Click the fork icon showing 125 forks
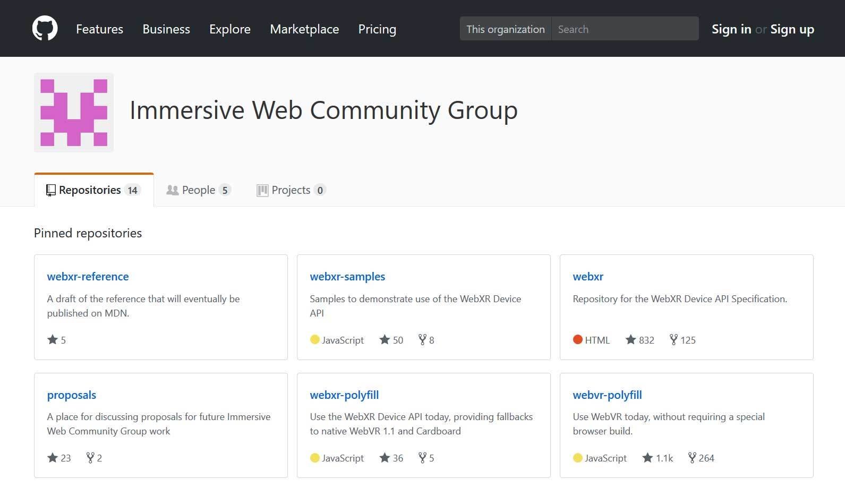Screen dimensions: 845x504 (673, 339)
